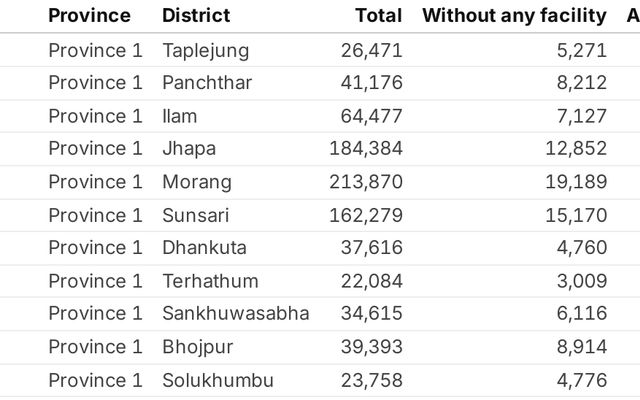Select the Bhojpur district cell
Image resolution: width=640 pixels, height=400 pixels.
[201, 347]
